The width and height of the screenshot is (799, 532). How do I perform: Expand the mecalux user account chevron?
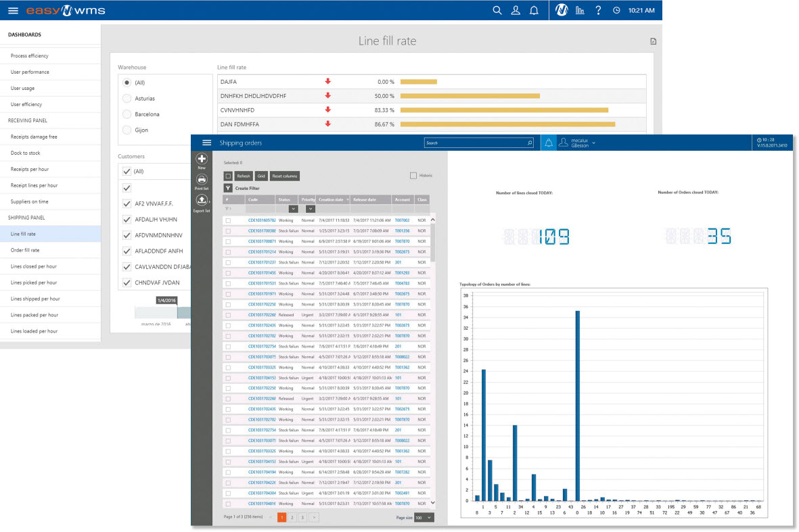[593, 144]
